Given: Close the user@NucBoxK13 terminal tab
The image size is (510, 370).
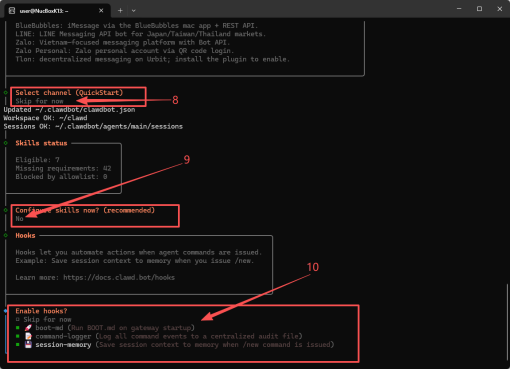Looking at the screenshot, I should 101,11.
